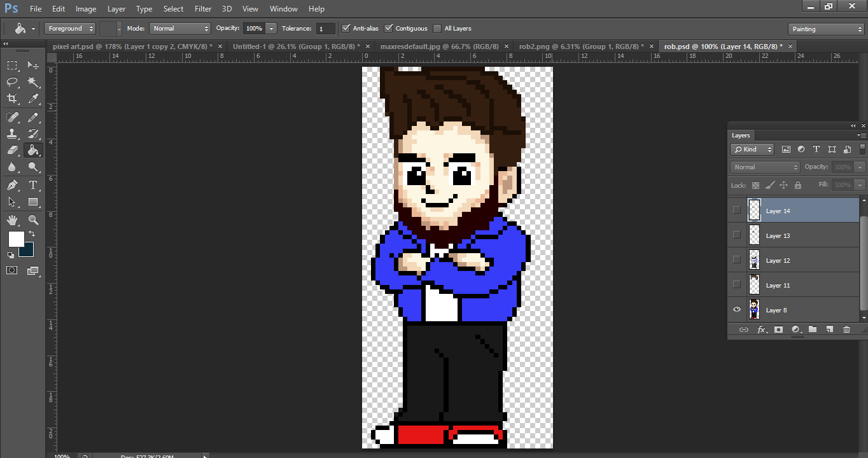The height and width of the screenshot is (458, 868).
Task: Add a layer mask
Action: 778,330
